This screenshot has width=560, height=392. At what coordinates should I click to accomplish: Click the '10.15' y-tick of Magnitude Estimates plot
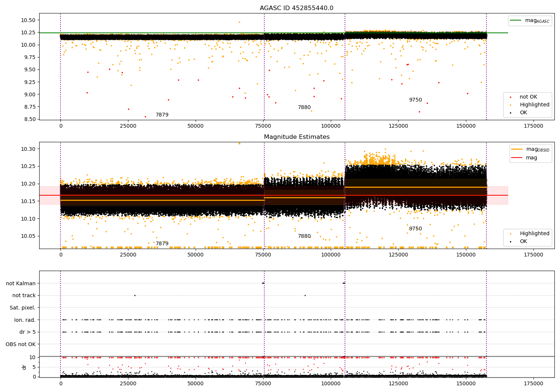coord(28,201)
